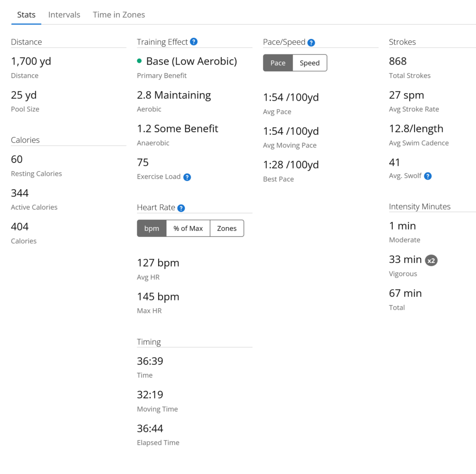Click the 868 Total Strokes value
This screenshot has width=476, height=474.
tap(398, 61)
